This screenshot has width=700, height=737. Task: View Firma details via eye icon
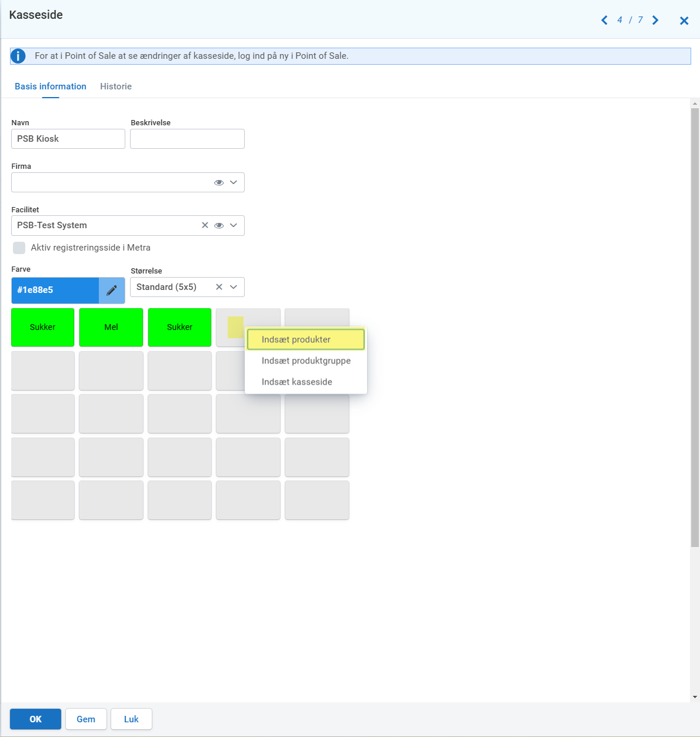[x=219, y=182]
